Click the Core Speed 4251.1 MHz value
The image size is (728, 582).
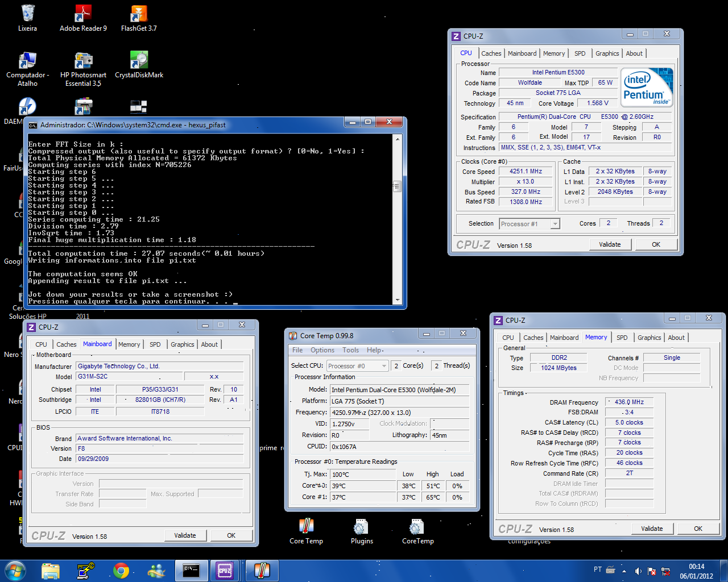tap(526, 172)
